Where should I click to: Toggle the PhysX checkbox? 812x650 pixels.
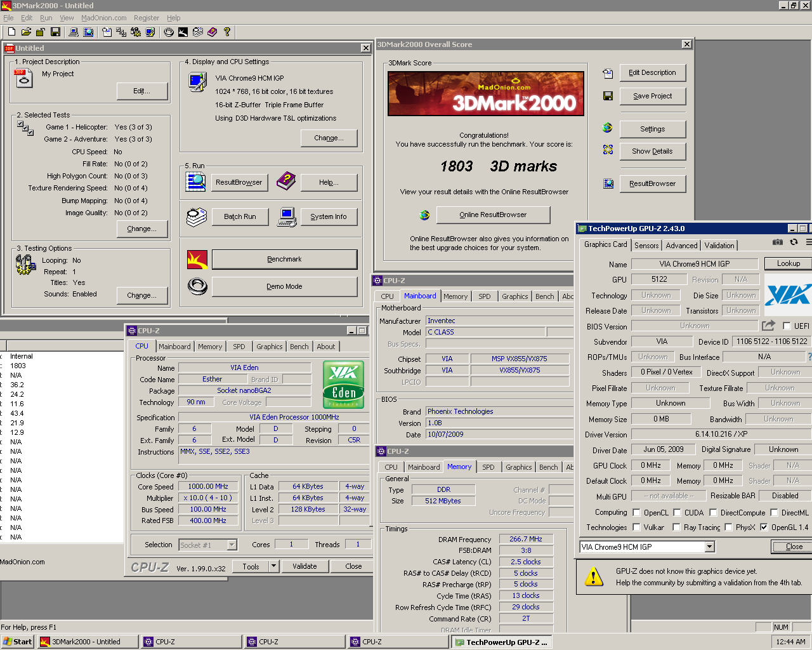728,527
